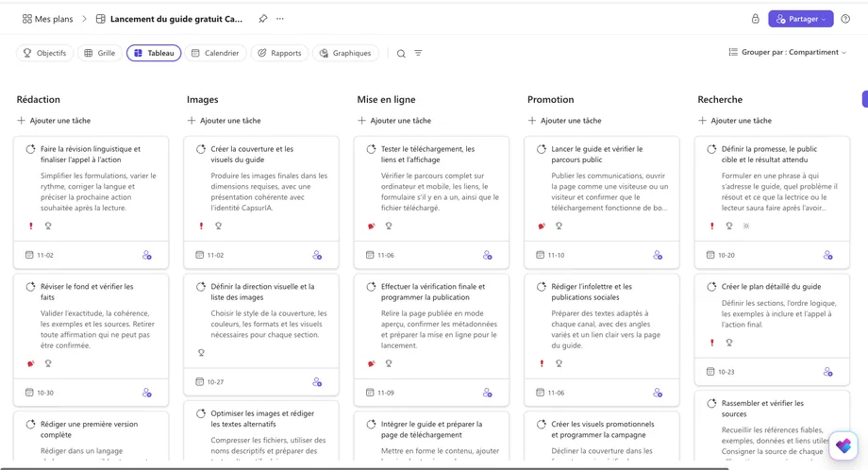Mark 'Créer le plan détaillé' complete
This screenshot has width=868, height=470.
711,287
